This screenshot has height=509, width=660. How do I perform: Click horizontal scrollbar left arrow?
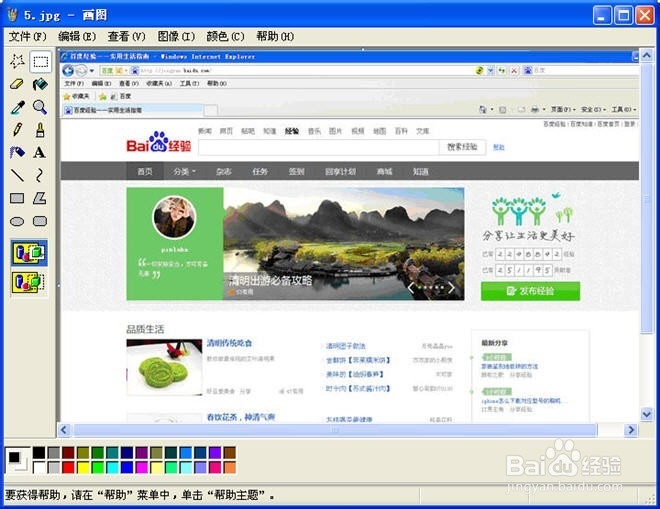coord(64,430)
